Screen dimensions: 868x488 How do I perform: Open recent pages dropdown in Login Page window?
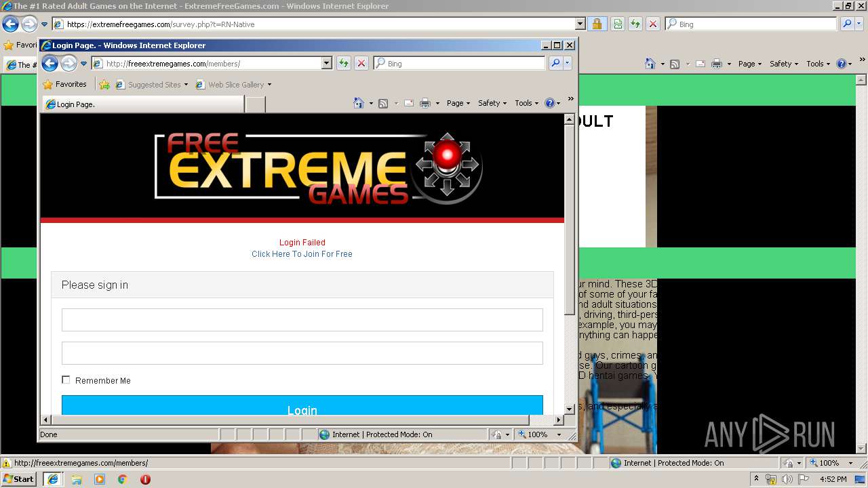(x=84, y=64)
